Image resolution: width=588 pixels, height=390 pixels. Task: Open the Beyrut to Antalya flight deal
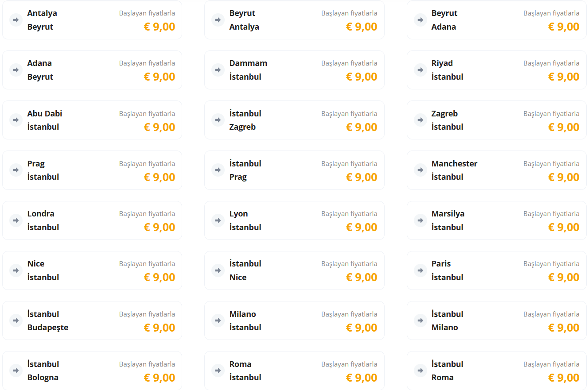pyautogui.click(x=294, y=20)
